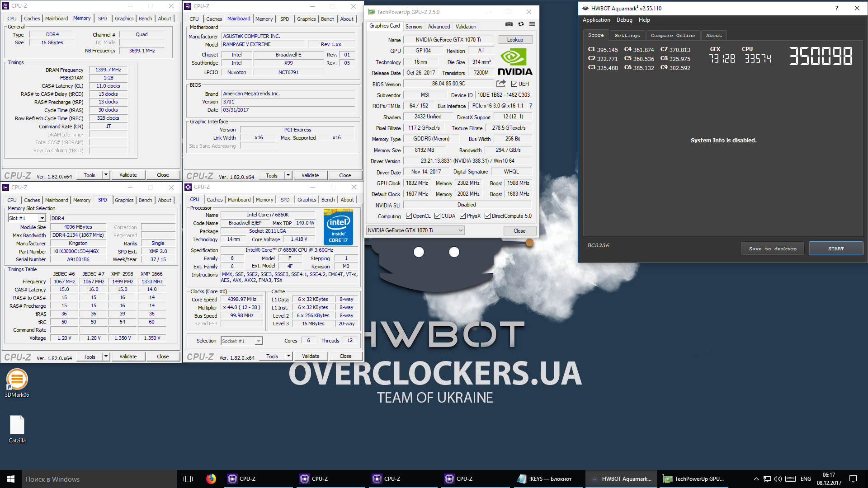Viewport: 868px width, 488px height.
Task: Open GeForce GTX 1070 Ti GPU dropdown
Action: point(415,230)
